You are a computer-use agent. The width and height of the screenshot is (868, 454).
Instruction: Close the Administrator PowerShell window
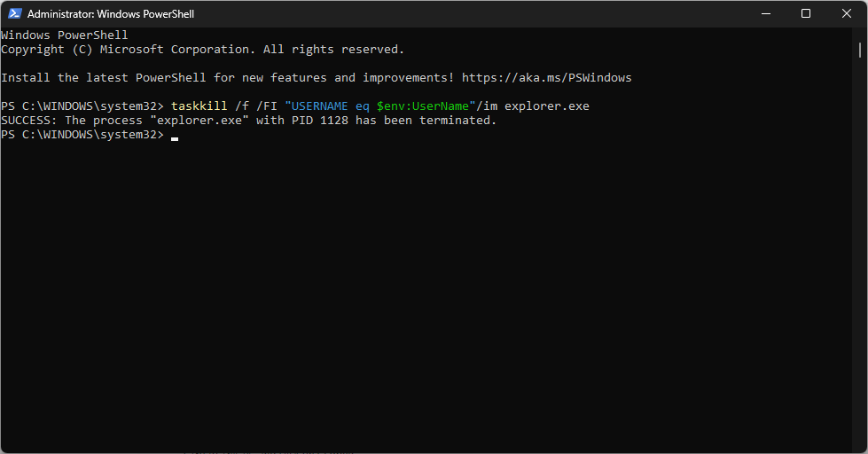click(847, 13)
